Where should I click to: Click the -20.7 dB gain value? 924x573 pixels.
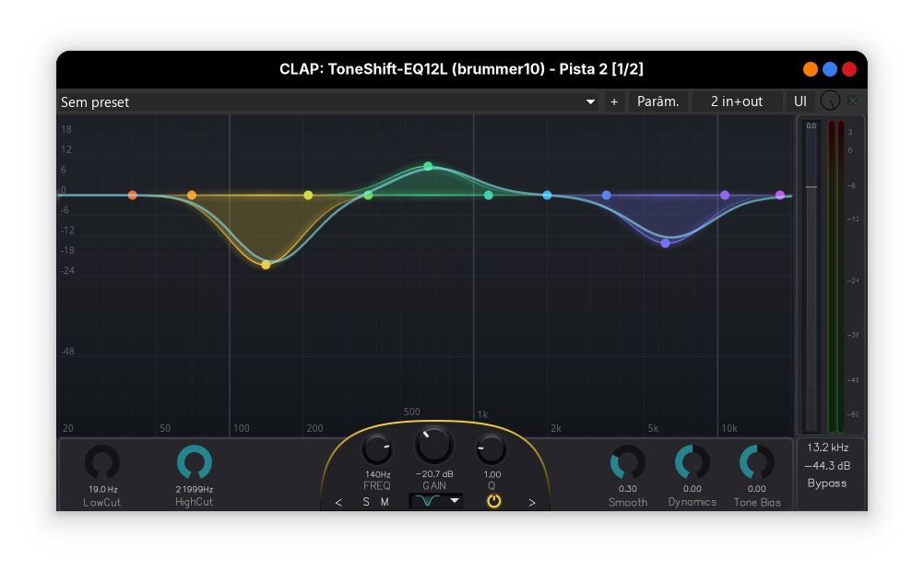pyautogui.click(x=434, y=474)
